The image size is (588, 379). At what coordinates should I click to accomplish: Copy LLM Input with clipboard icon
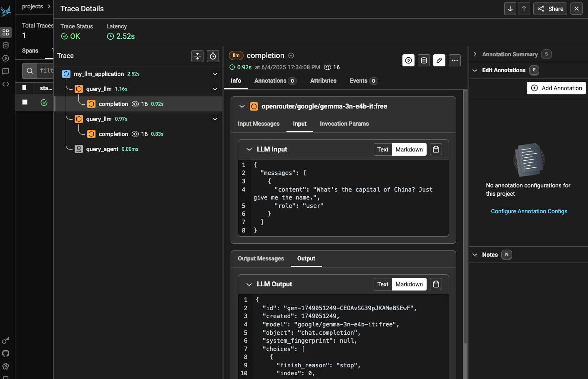click(x=436, y=149)
